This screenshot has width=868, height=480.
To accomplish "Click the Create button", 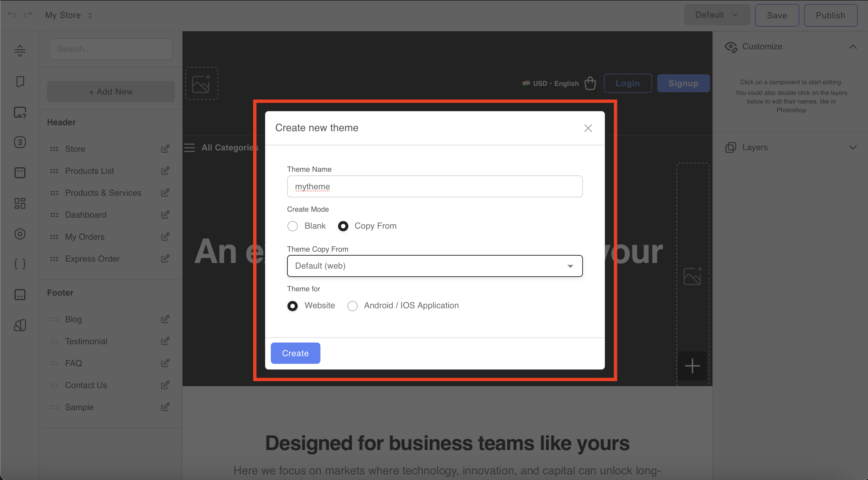I will [x=295, y=353].
